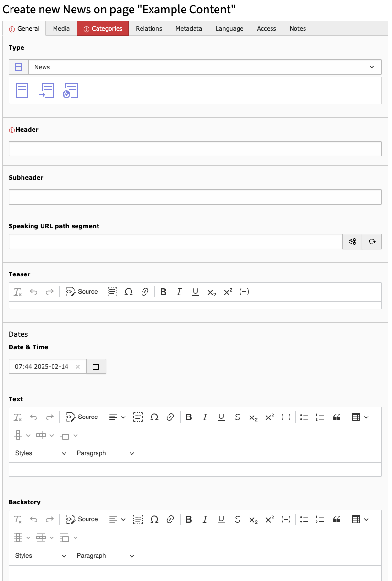Switch to the Access tab
The height and width of the screenshot is (581, 392).
pos(266,28)
